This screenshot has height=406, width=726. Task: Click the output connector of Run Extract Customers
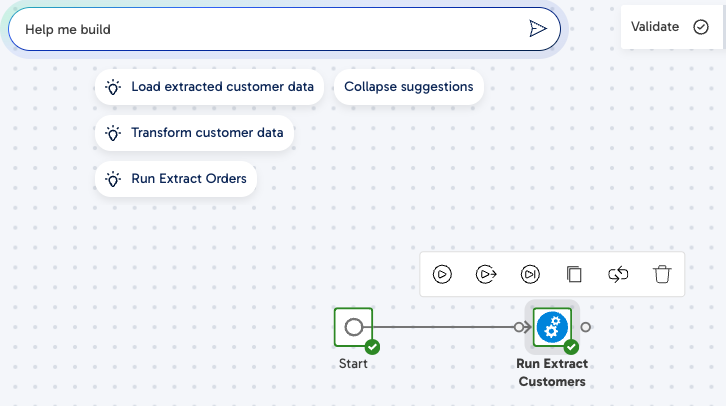586,326
